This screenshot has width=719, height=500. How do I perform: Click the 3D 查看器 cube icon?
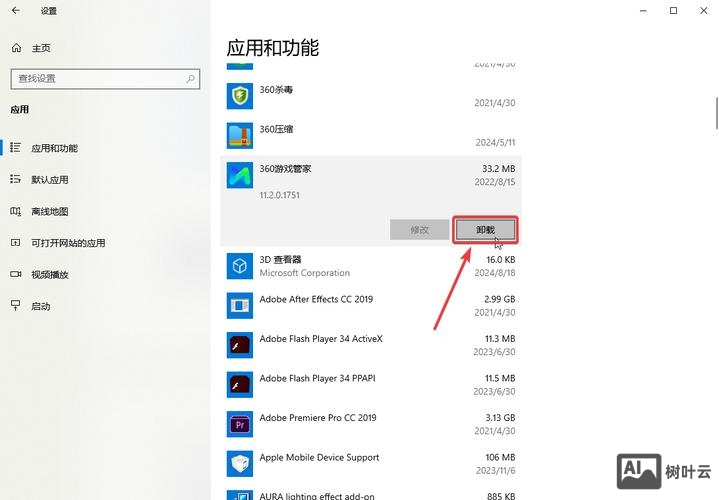click(240, 266)
